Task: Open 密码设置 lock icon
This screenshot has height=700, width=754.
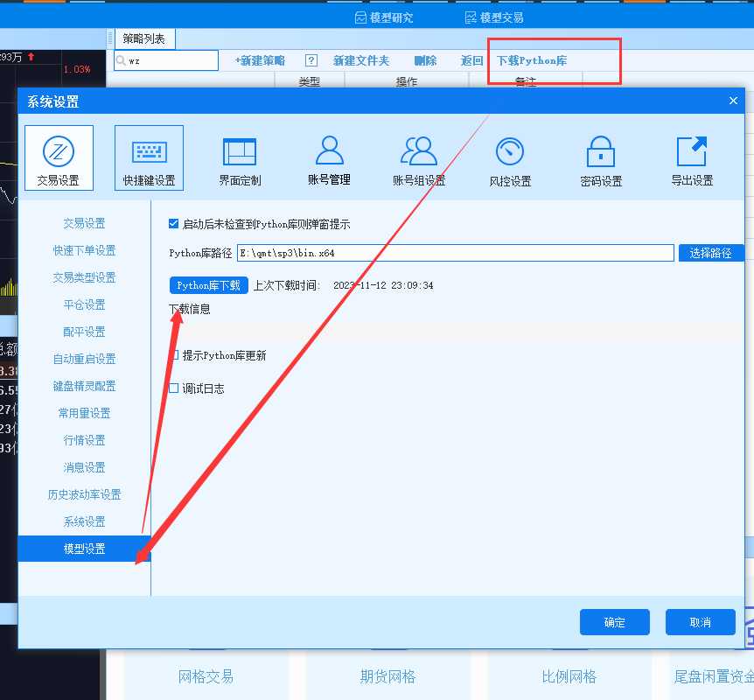Action: click(601, 161)
